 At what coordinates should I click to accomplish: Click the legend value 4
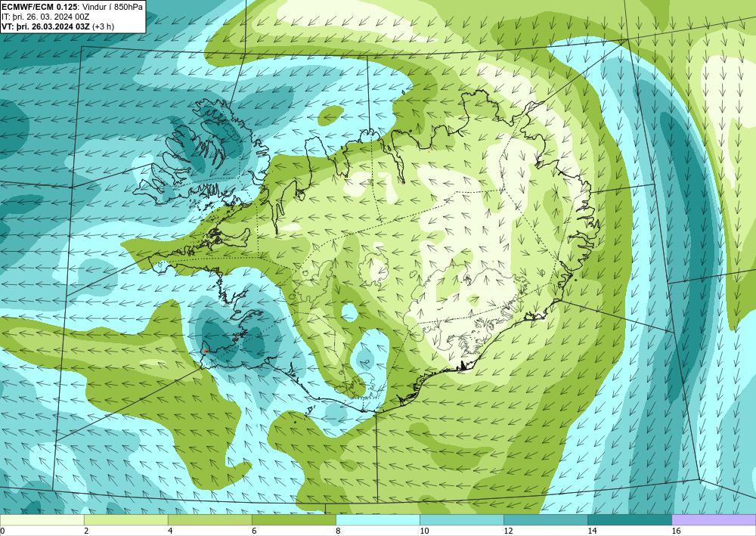click(170, 531)
